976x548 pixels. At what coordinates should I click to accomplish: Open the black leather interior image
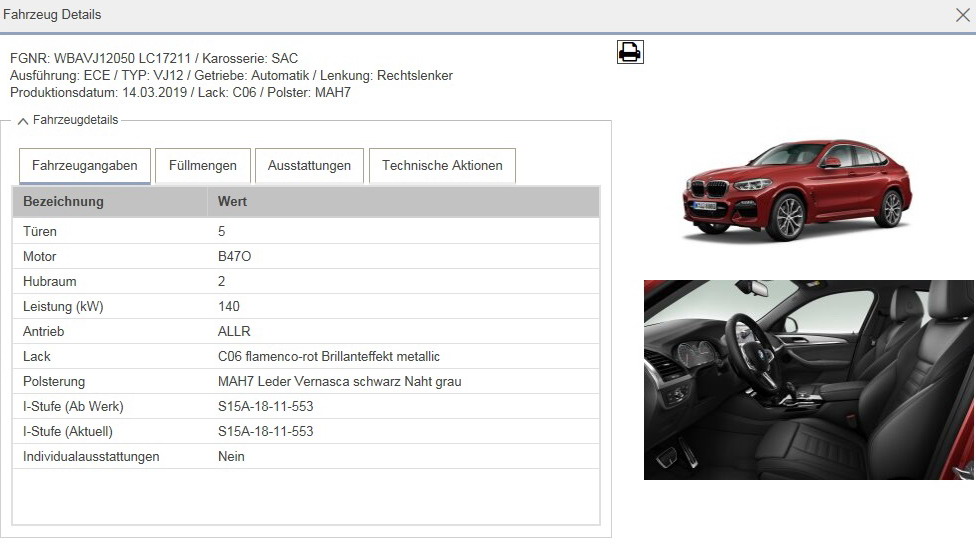(808, 379)
